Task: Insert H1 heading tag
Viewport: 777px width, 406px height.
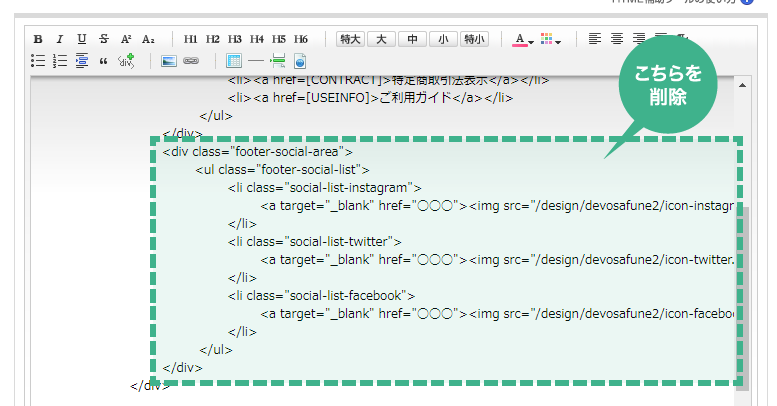Action: [190, 39]
